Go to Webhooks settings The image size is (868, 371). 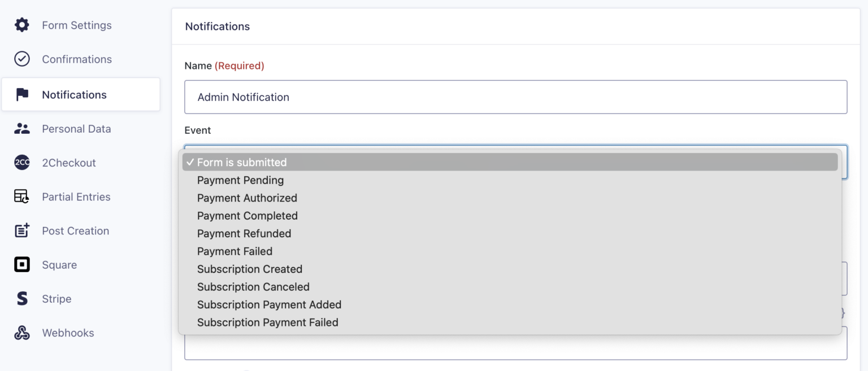(x=68, y=333)
